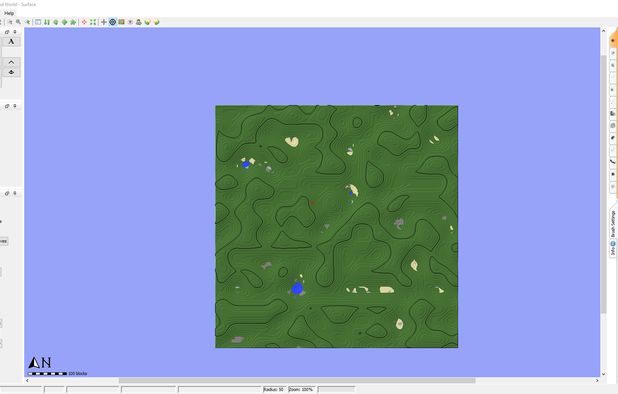Toggle the highlighted contour lines button
This screenshot has height=394, width=618.
pyautogui.click(x=113, y=22)
